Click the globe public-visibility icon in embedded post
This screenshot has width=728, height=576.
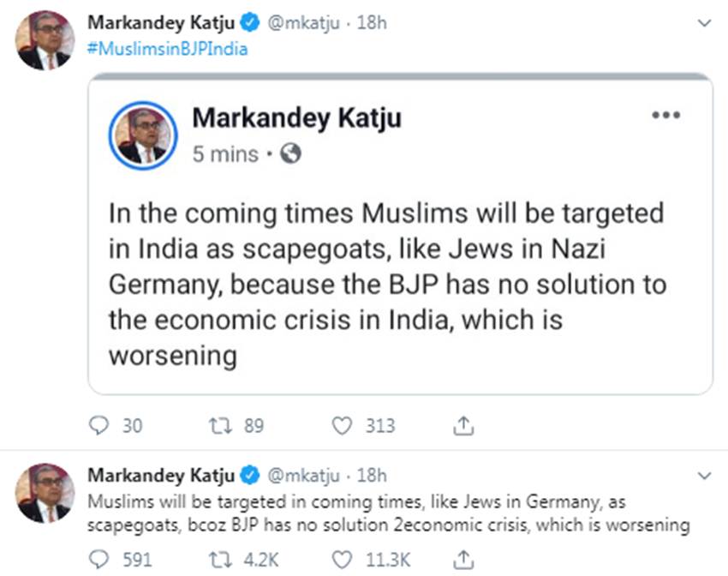(291, 154)
